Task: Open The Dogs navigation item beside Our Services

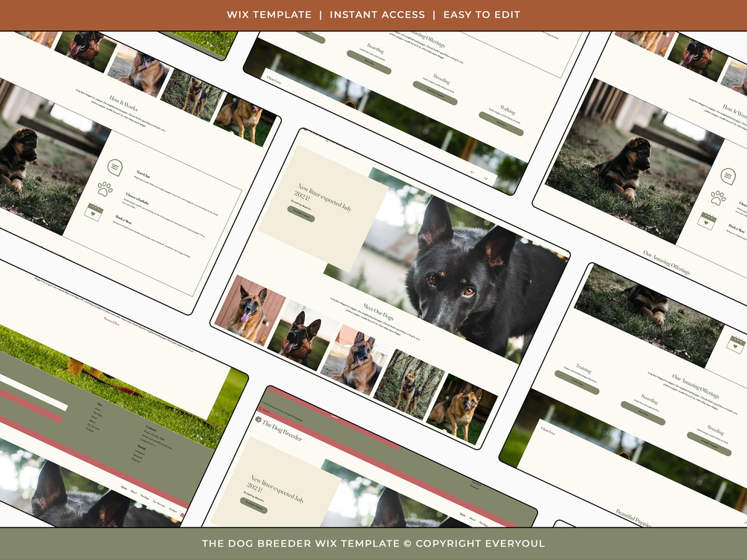Action: [144, 497]
